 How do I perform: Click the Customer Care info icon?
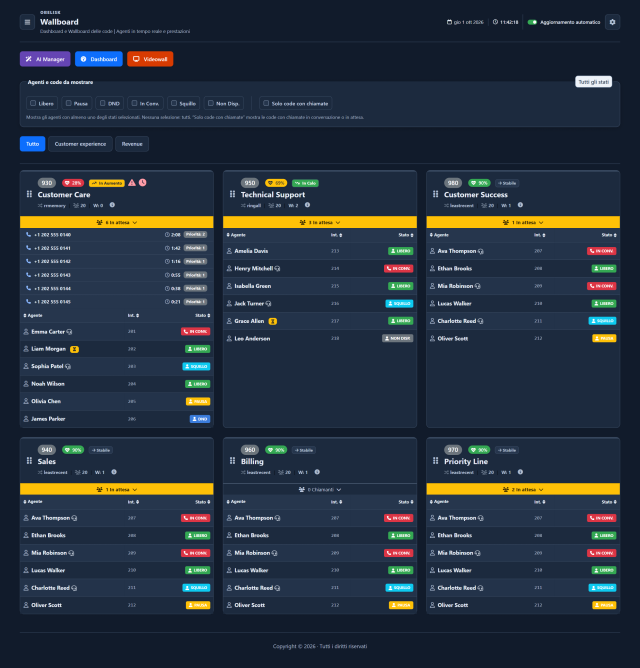click(x=112, y=205)
